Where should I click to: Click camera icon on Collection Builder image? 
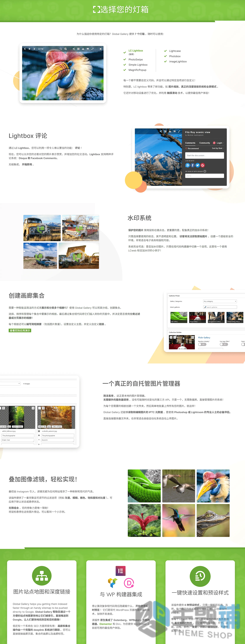193,337
